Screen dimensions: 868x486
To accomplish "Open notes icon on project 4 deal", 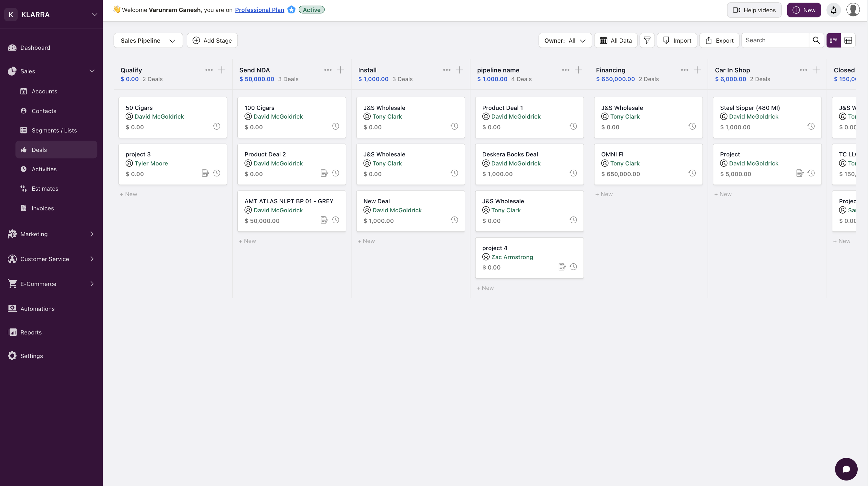I will [x=562, y=267].
